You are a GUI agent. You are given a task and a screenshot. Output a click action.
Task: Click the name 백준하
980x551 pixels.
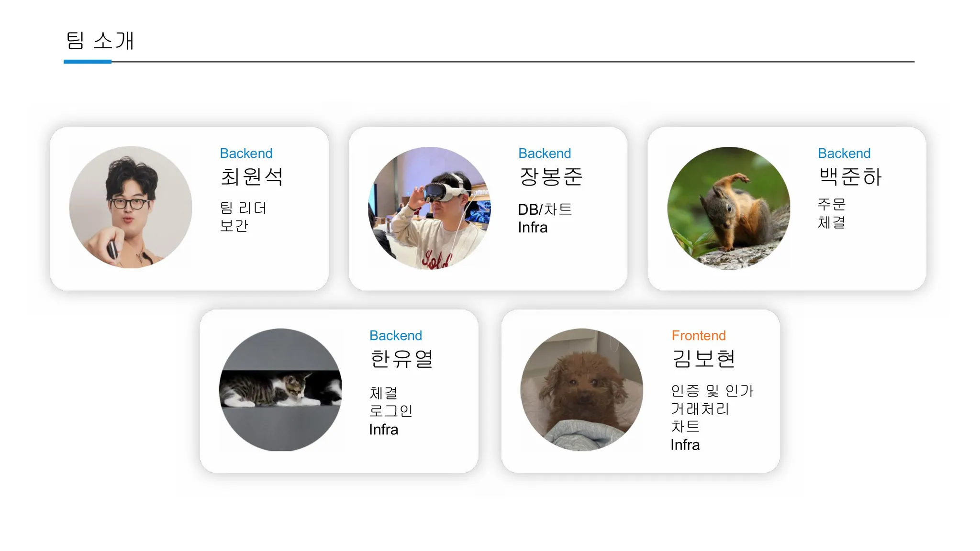pos(850,176)
